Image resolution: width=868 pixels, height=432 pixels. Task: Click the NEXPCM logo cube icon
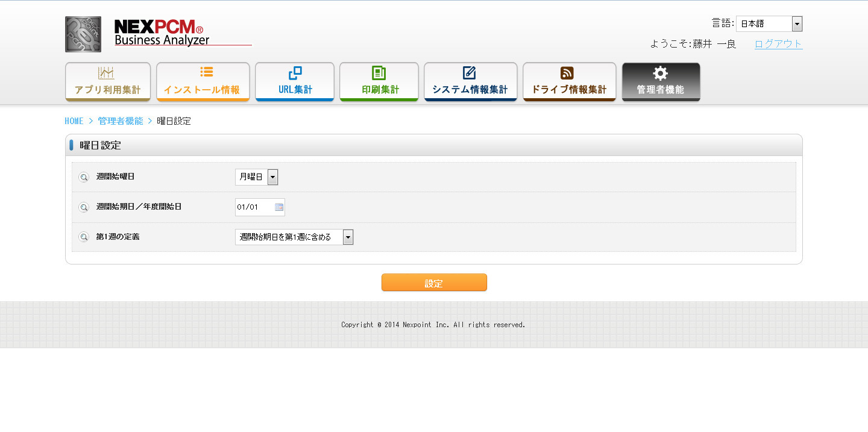point(83,34)
